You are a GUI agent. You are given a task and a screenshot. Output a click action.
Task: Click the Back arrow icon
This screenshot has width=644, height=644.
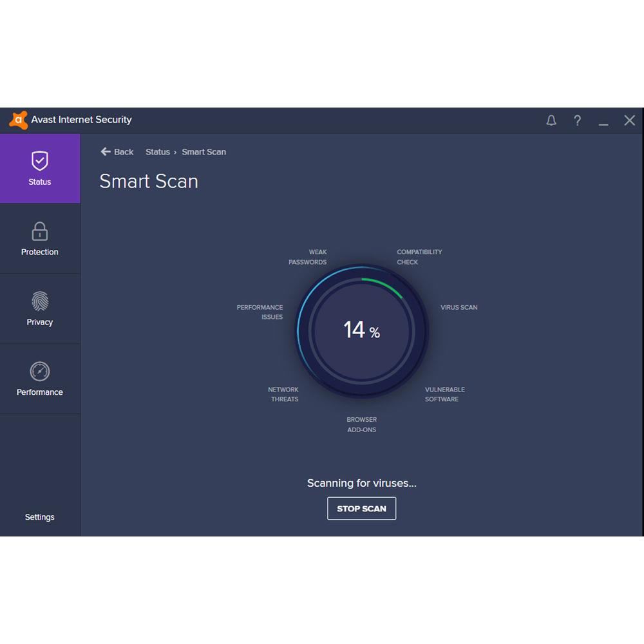click(105, 151)
